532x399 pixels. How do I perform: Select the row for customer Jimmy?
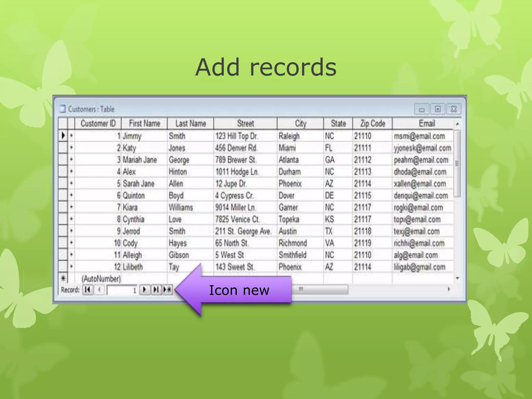tap(63, 136)
